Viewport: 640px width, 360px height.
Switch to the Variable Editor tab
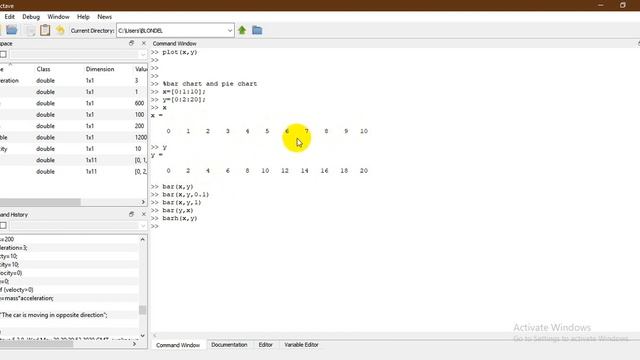click(x=301, y=345)
